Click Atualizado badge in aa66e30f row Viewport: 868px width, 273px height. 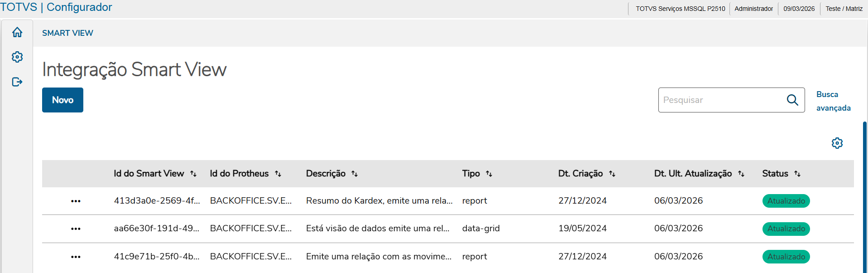(x=786, y=229)
